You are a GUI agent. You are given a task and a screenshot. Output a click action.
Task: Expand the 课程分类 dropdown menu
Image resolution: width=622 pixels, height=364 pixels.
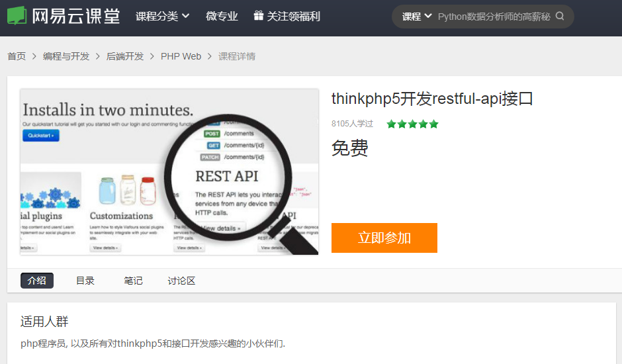162,17
